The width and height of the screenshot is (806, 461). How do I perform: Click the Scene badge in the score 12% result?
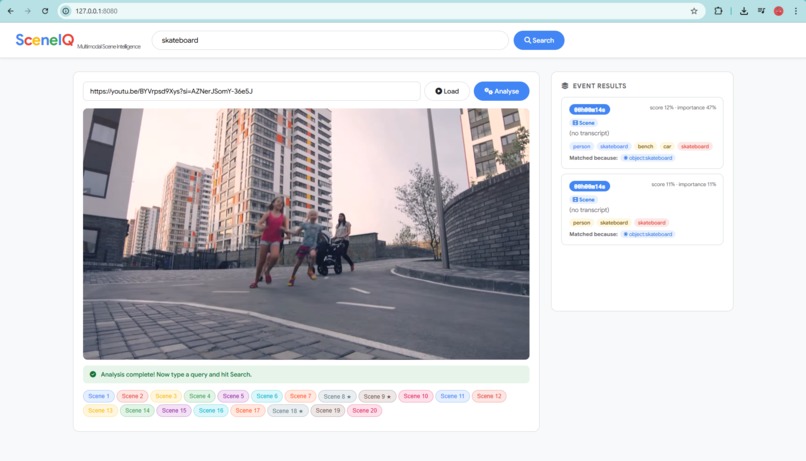point(583,123)
